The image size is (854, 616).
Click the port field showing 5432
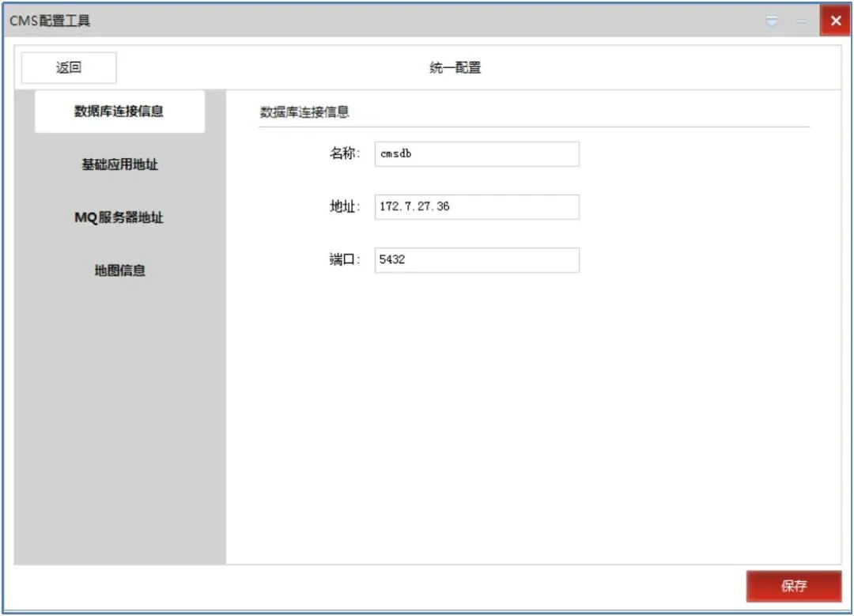click(x=476, y=259)
